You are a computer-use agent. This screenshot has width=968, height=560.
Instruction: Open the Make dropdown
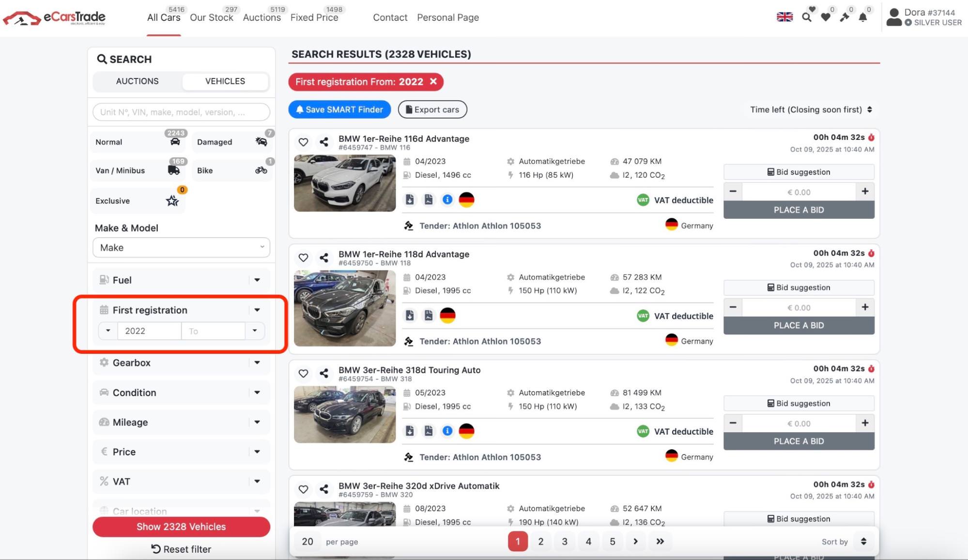coord(181,247)
